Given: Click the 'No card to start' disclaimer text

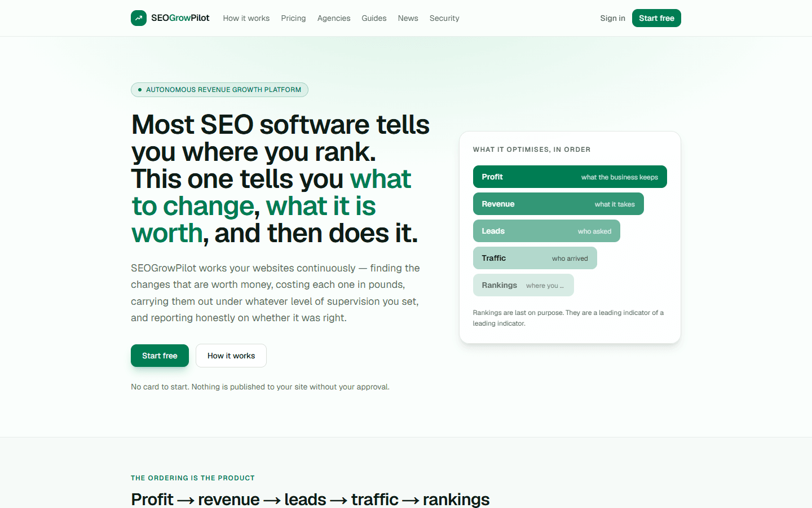Looking at the screenshot, I should pos(260,387).
